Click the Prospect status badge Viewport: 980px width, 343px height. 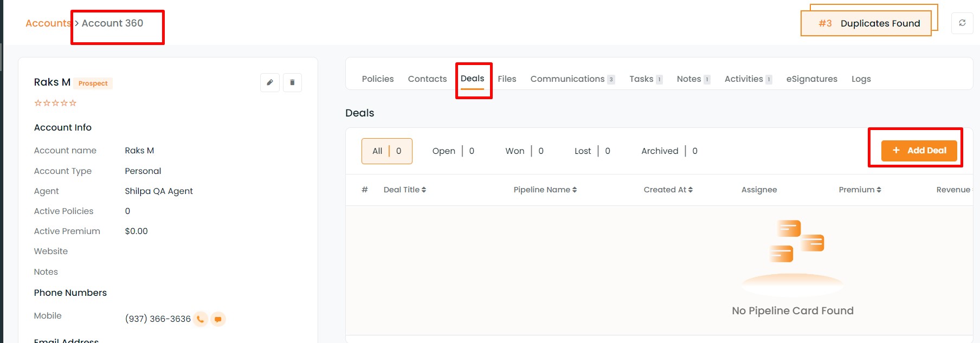93,83
